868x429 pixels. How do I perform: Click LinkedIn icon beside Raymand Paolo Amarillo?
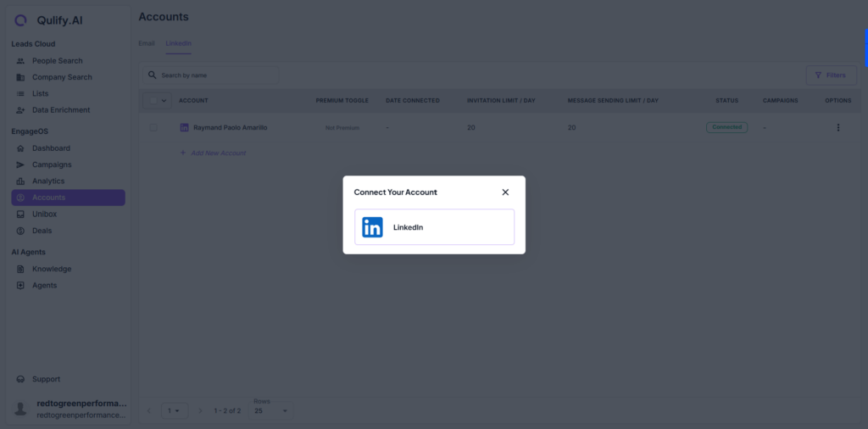[184, 127]
